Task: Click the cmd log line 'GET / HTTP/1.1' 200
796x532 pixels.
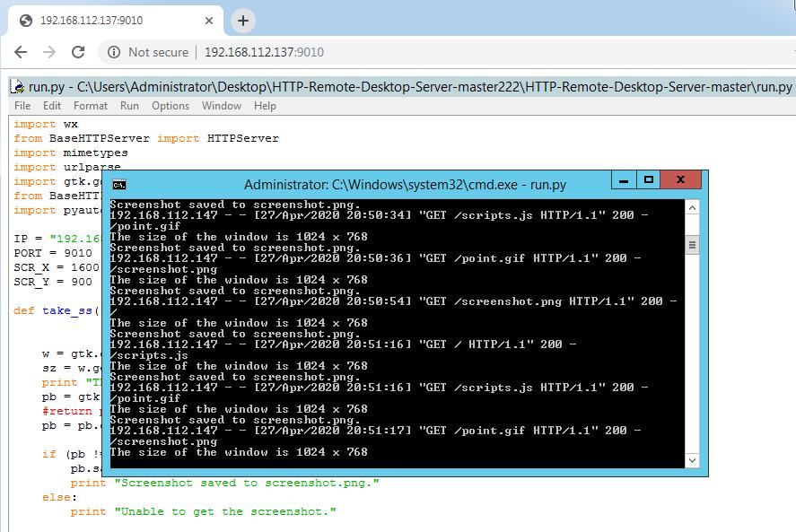Action: point(343,344)
